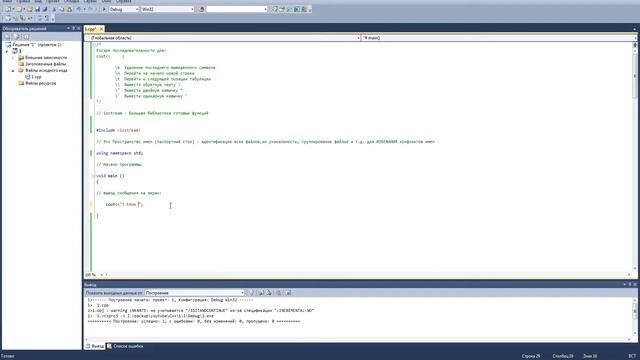Toggle Show All Files in Solution Explorer
Screen dimensions: 640x360
click(x=16, y=36)
